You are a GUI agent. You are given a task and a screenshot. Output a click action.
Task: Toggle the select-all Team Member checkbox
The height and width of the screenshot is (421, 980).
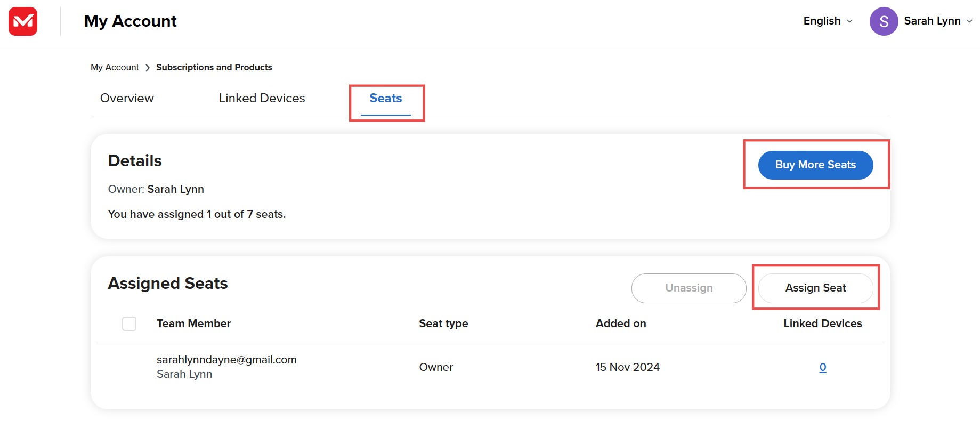[x=129, y=323]
